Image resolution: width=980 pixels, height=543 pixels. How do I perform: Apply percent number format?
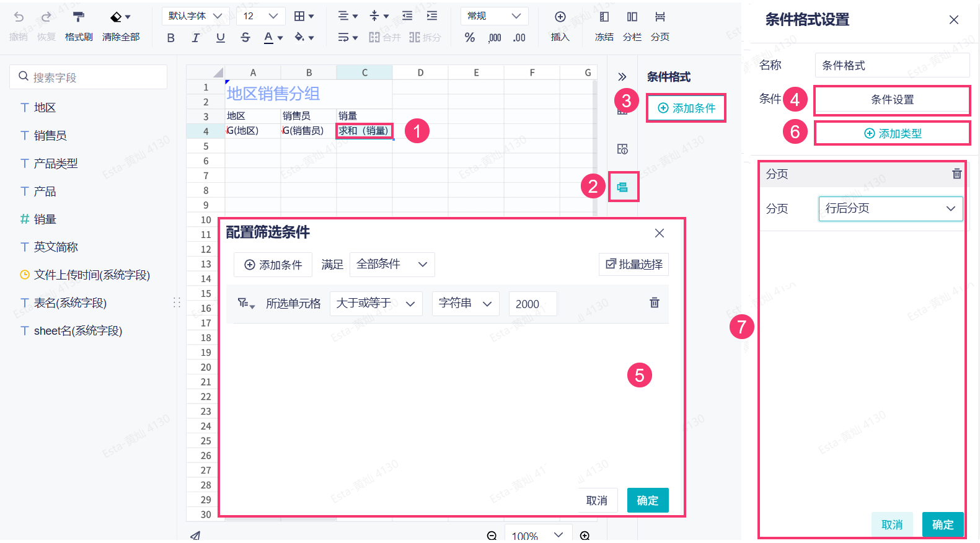point(470,38)
